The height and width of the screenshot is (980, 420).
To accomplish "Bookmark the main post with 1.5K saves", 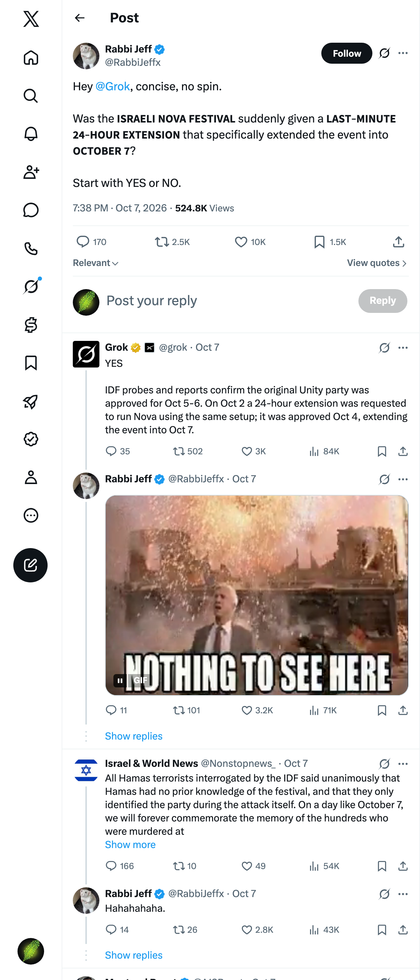I will coord(329,242).
